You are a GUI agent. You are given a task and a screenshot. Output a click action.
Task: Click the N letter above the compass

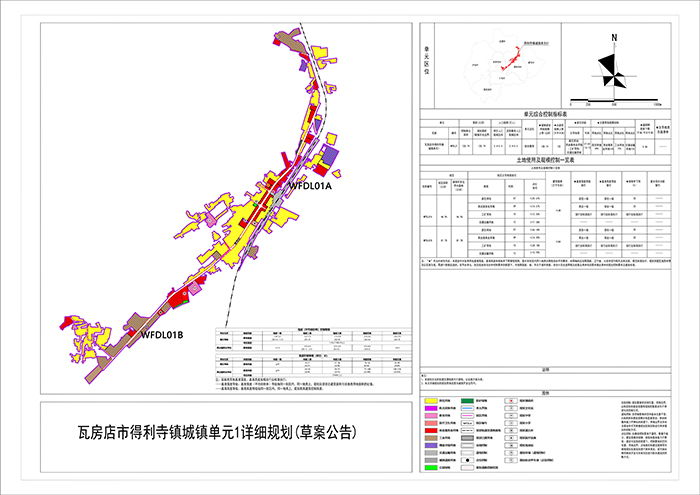(614, 37)
